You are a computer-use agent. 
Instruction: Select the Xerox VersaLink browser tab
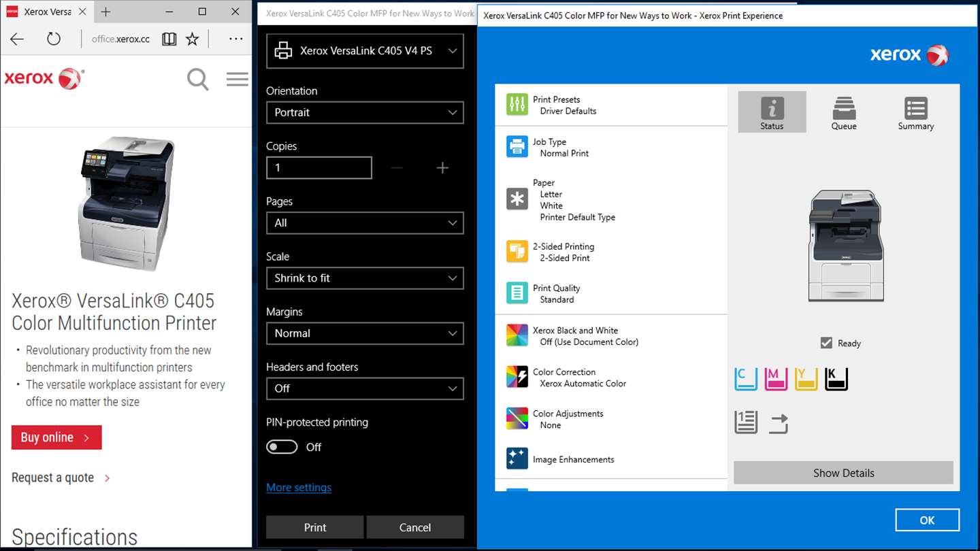[46, 12]
